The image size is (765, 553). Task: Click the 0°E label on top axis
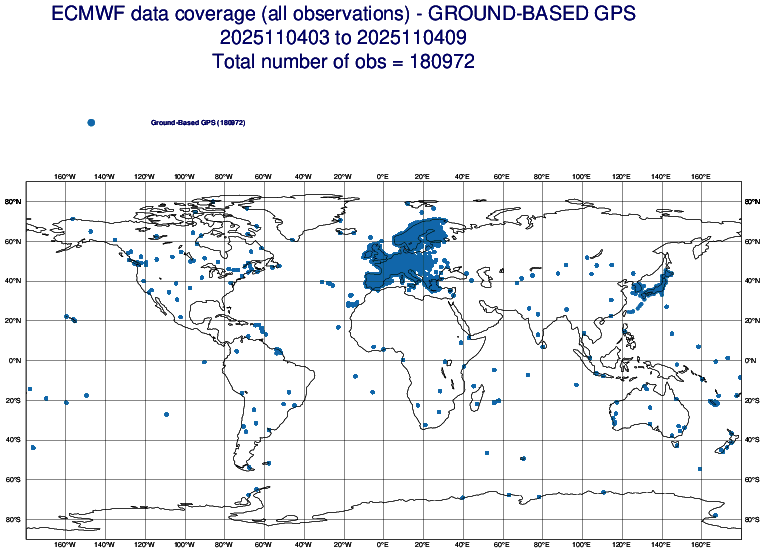pos(382,177)
